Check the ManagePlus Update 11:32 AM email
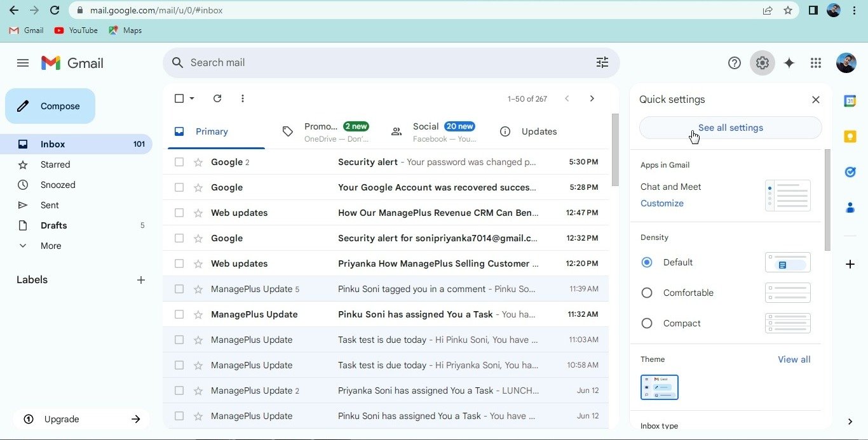This screenshot has height=440, width=868. point(179,314)
